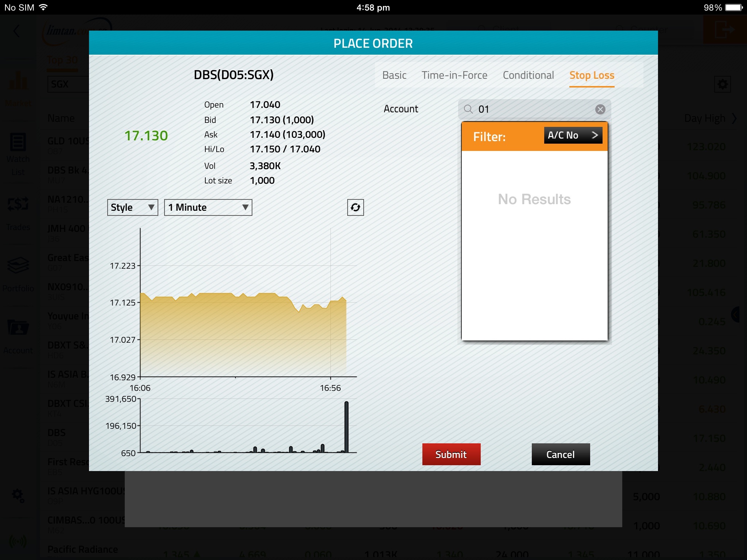The width and height of the screenshot is (747, 560).
Task: Cancel the place order dialog
Action: 561,454
